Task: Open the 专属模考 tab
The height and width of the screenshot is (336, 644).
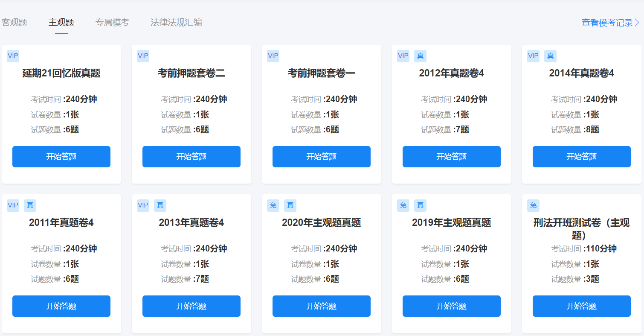Action: tap(112, 23)
